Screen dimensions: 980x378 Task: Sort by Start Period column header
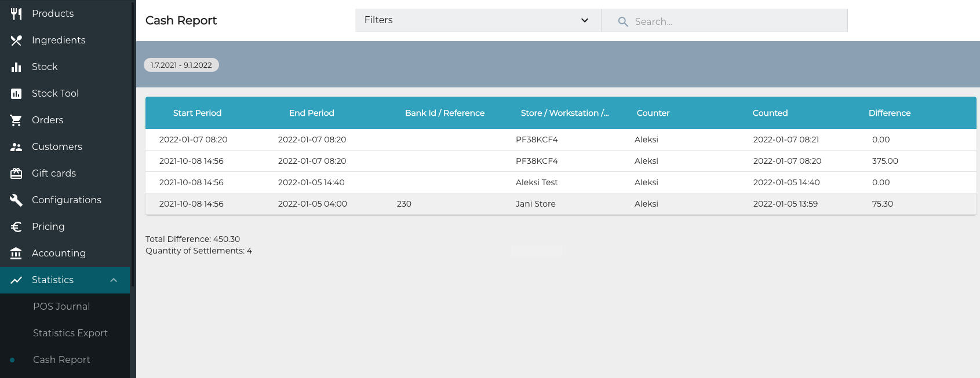[197, 113]
